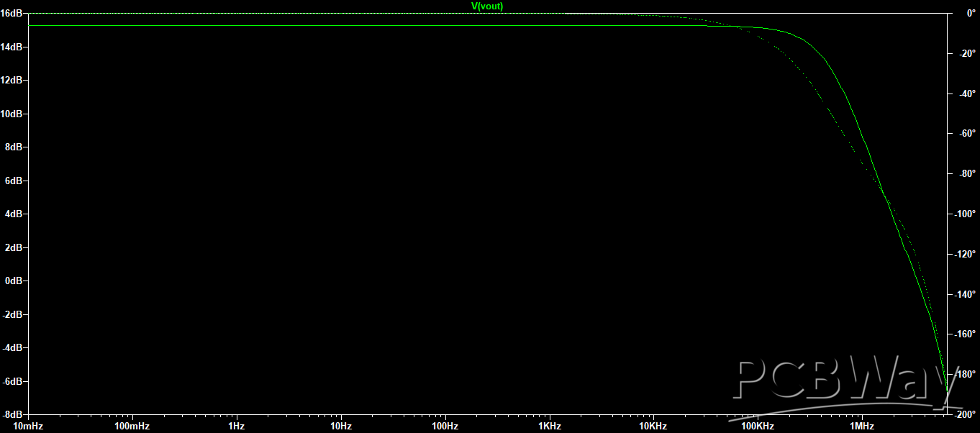The image size is (980, 433).
Task: Select the 1KHz frequency axis label
Action: pyautogui.click(x=550, y=427)
